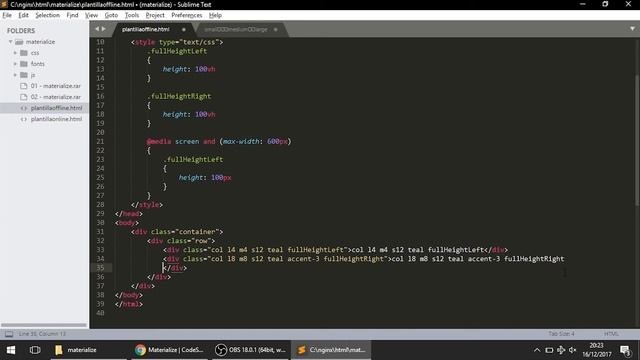
Task: Open 01 - materialize.rar in sidebar
Action: coord(56,86)
